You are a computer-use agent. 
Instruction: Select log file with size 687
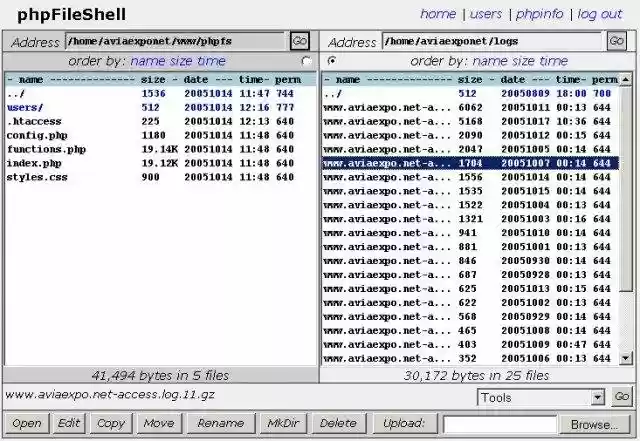pyautogui.click(x=470, y=275)
